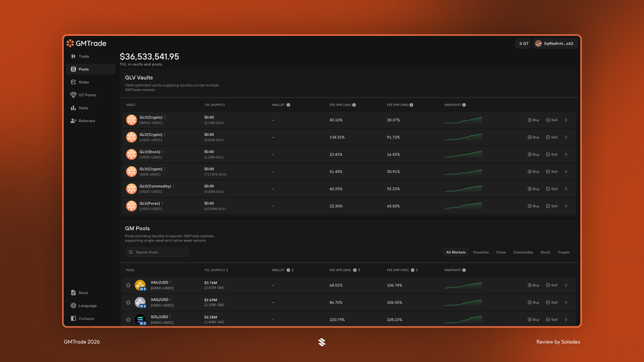Collapse the sidebar panel

coord(83,318)
